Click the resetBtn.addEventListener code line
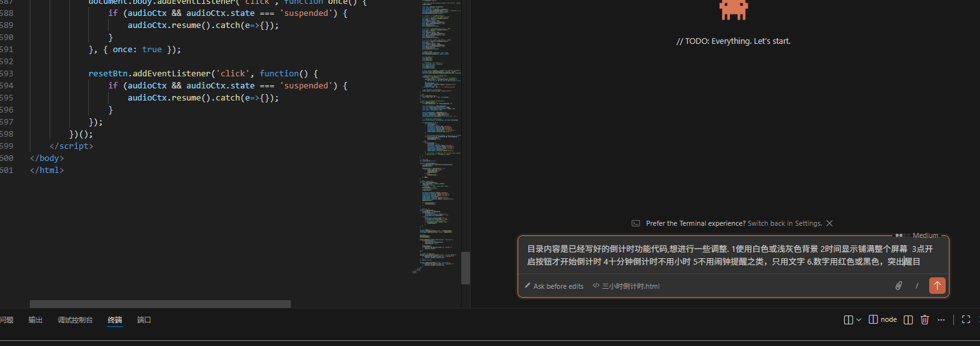 point(203,74)
